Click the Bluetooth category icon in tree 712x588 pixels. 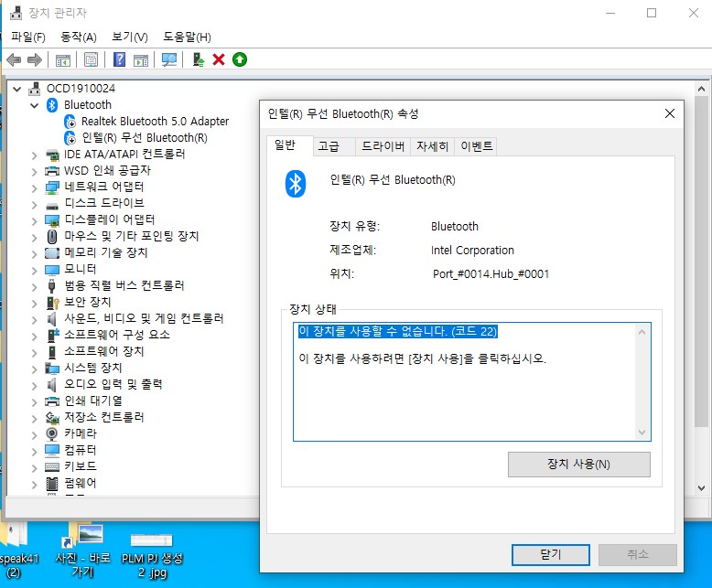click(x=52, y=105)
